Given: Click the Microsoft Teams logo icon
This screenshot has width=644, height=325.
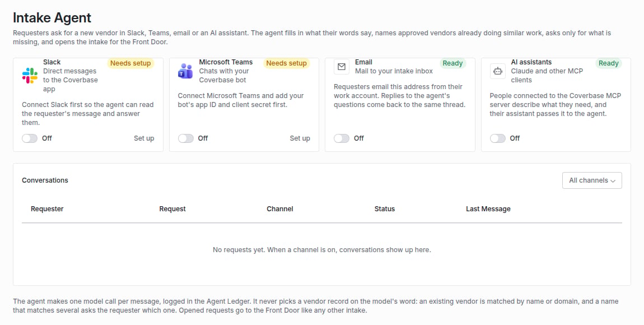Looking at the screenshot, I should (x=186, y=71).
